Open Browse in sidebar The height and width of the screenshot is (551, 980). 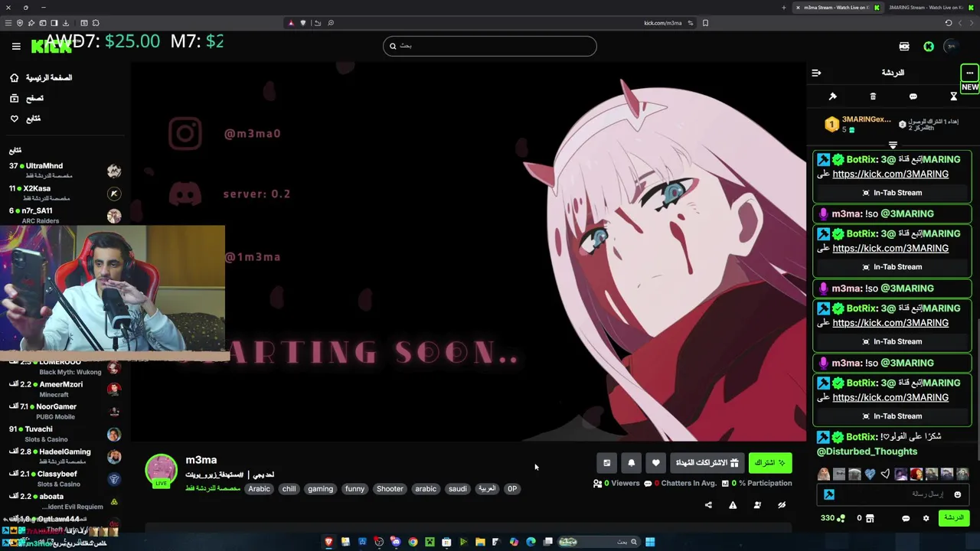[x=27, y=98]
